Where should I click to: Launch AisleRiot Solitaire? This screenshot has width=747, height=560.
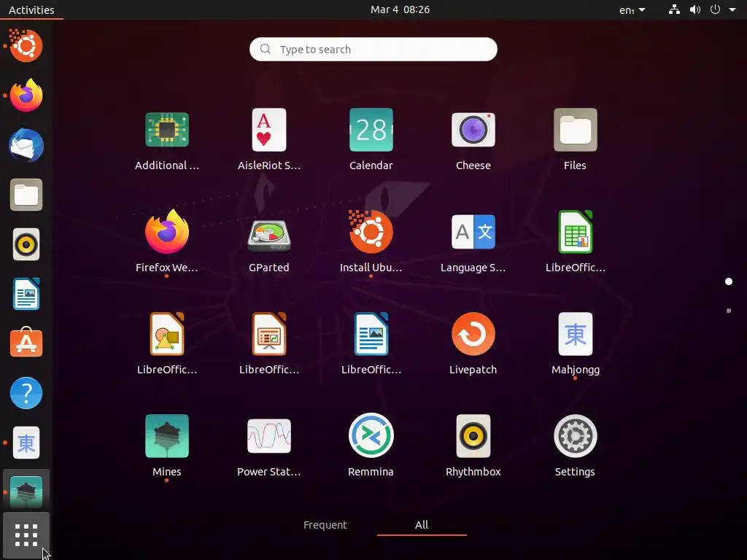tap(269, 130)
